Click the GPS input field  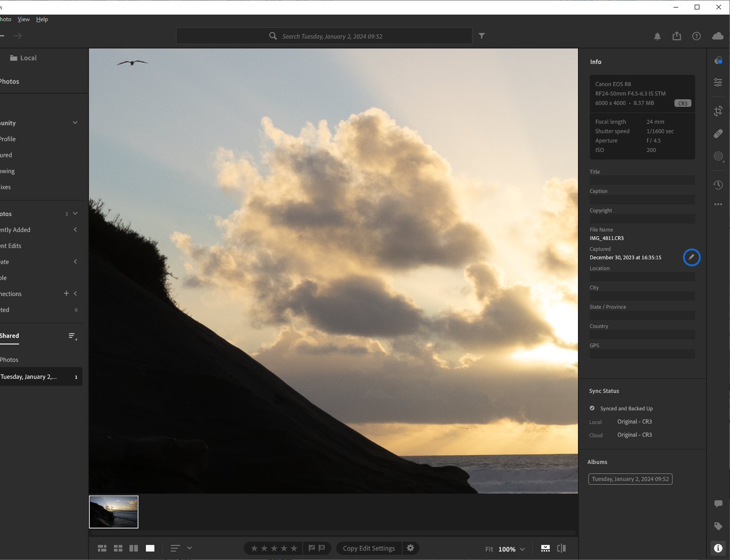point(642,354)
